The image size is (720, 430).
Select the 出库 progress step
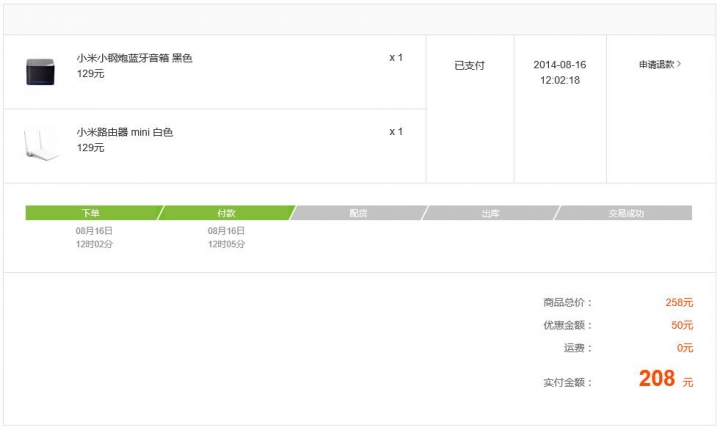point(490,213)
